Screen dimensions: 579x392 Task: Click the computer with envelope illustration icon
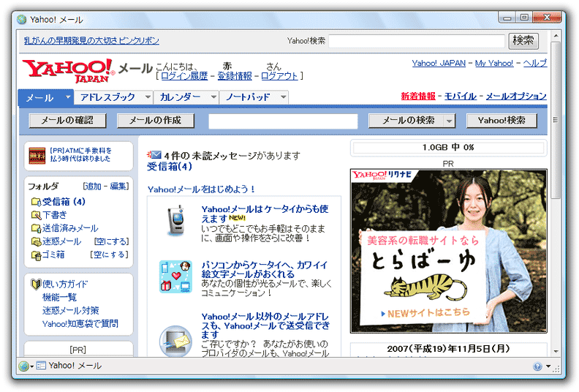[x=175, y=342]
